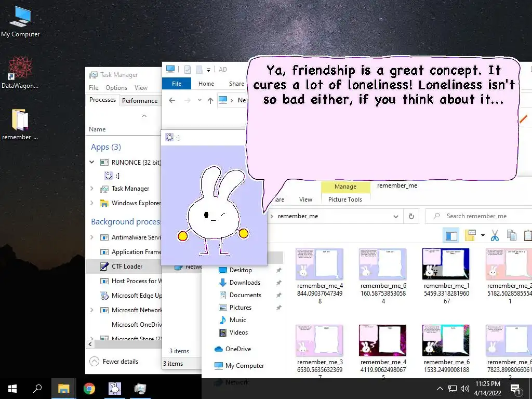Expand remember_me address bar dropdown

[x=395, y=216]
